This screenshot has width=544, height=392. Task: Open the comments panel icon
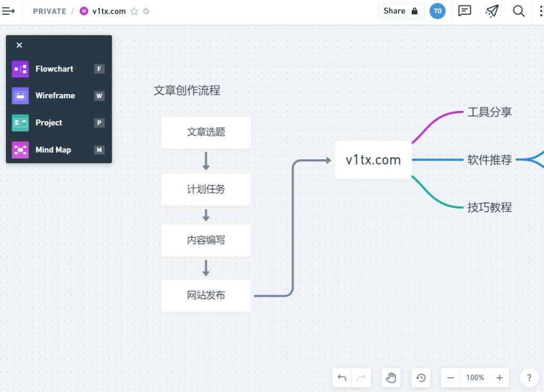point(464,11)
